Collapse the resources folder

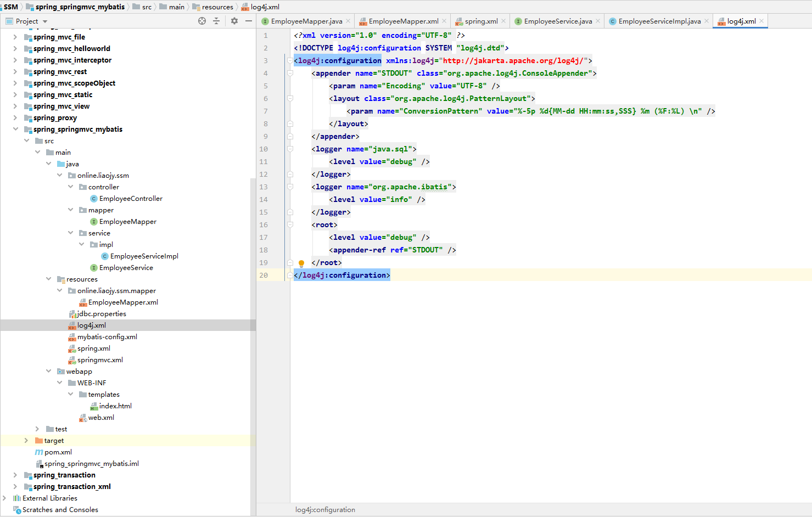(48, 279)
